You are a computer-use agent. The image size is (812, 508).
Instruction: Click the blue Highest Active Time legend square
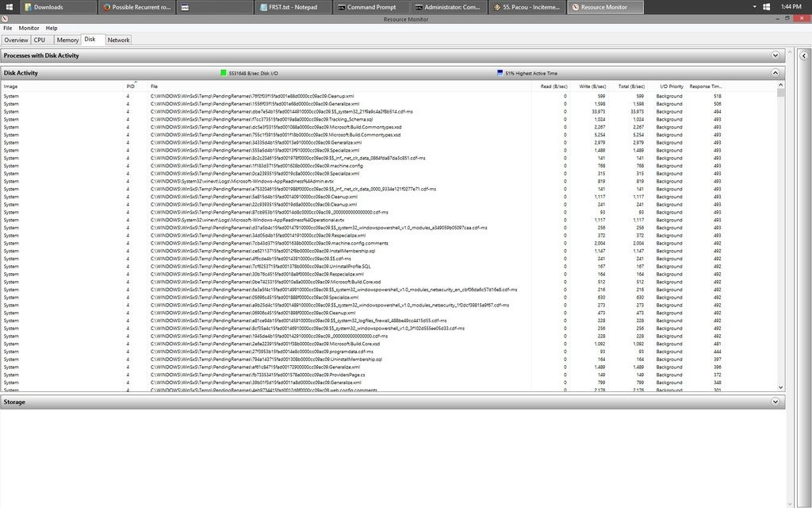point(500,73)
